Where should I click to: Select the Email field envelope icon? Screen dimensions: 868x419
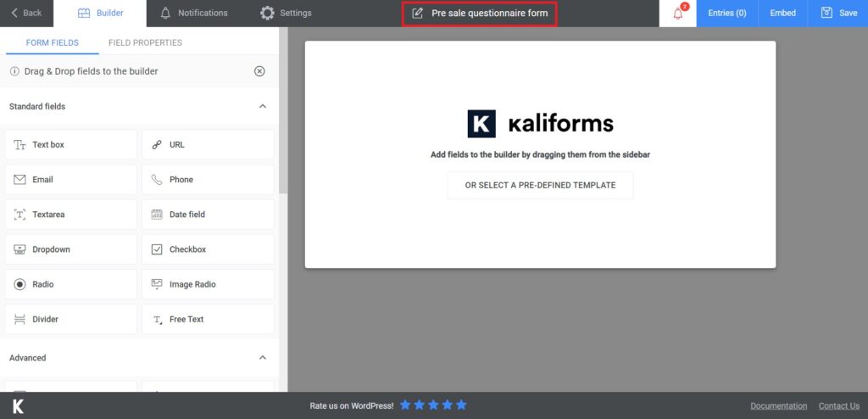pos(20,180)
